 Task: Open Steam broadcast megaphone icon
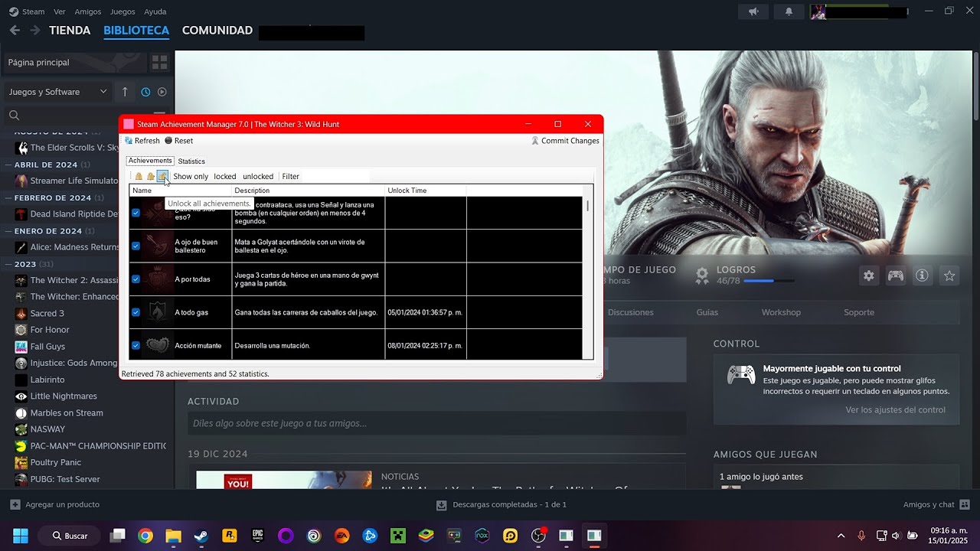[x=753, y=11]
